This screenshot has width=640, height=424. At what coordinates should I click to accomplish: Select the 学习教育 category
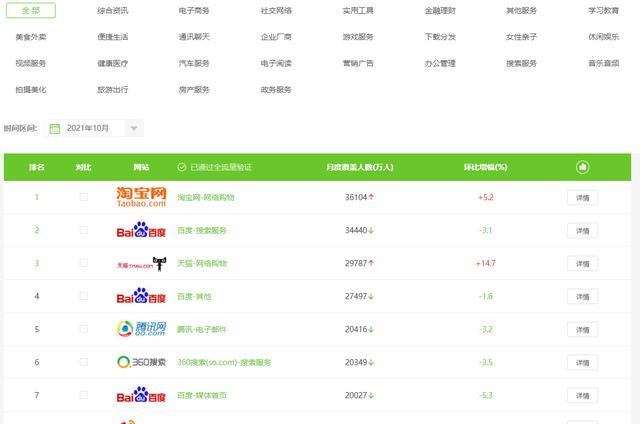tap(603, 11)
